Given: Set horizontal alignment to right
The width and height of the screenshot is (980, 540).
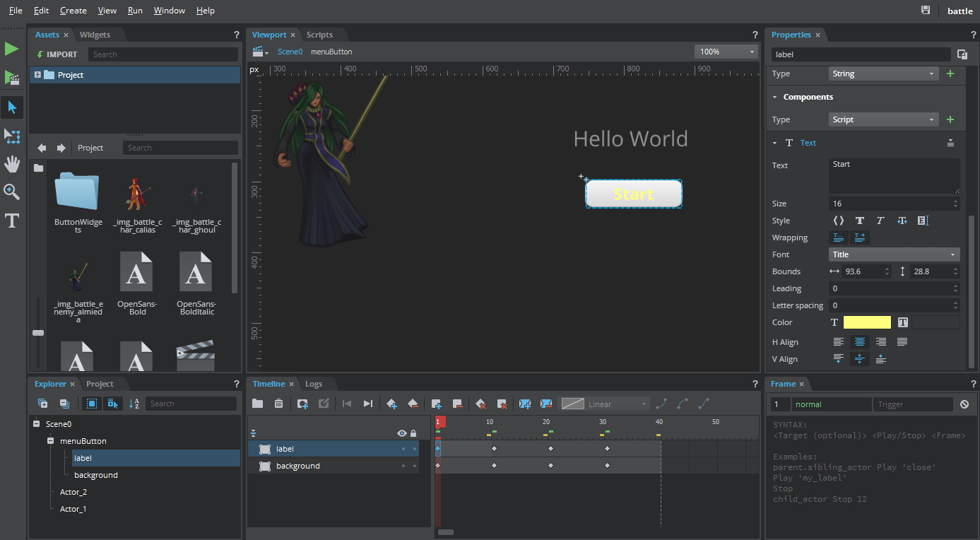Looking at the screenshot, I should 881,342.
